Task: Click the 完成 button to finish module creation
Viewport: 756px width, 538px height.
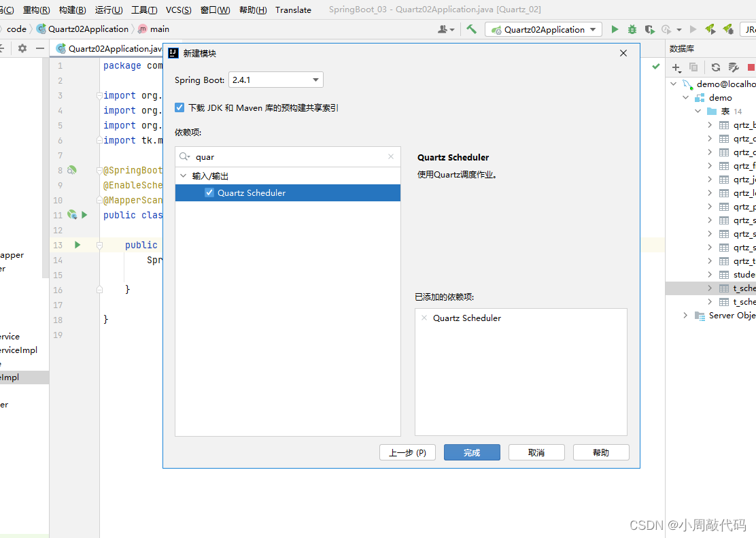Action: (472, 452)
